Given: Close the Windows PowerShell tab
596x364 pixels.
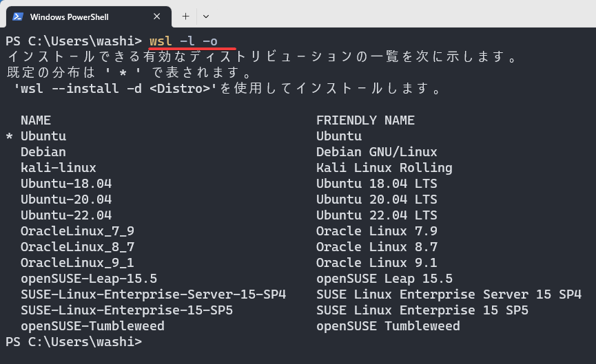Looking at the screenshot, I should (x=156, y=17).
